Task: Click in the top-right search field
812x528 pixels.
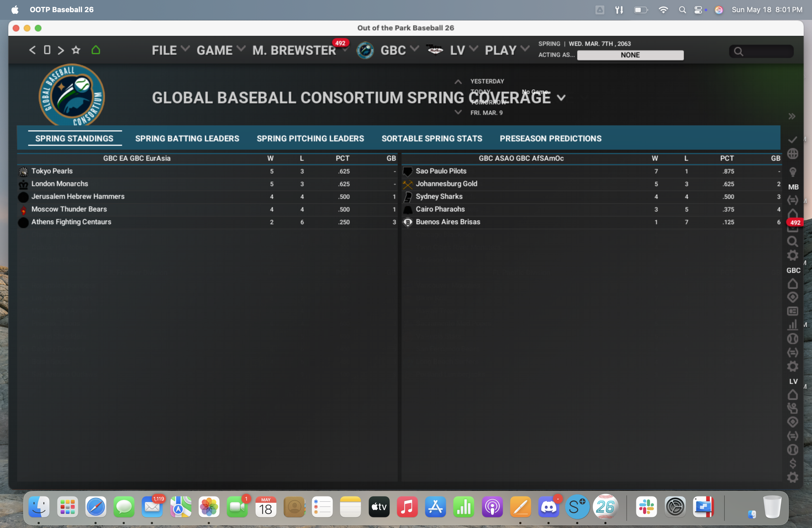Action: [x=761, y=51]
